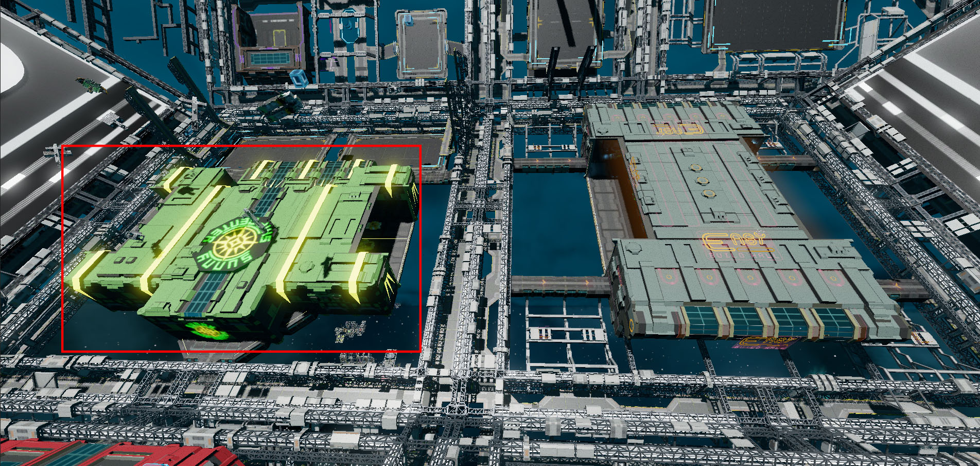
Task: Click the octagonal yellow emblem on the green hall's roof
Action: click(x=234, y=244)
